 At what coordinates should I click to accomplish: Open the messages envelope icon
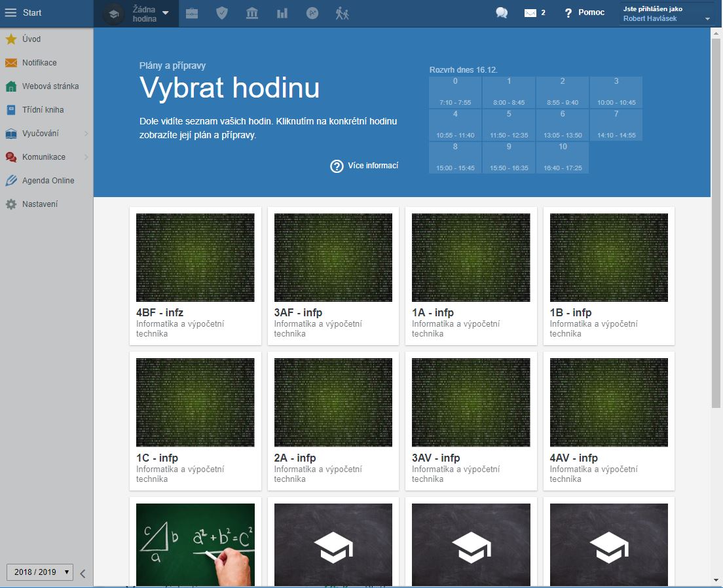pyautogui.click(x=531, y=13)
